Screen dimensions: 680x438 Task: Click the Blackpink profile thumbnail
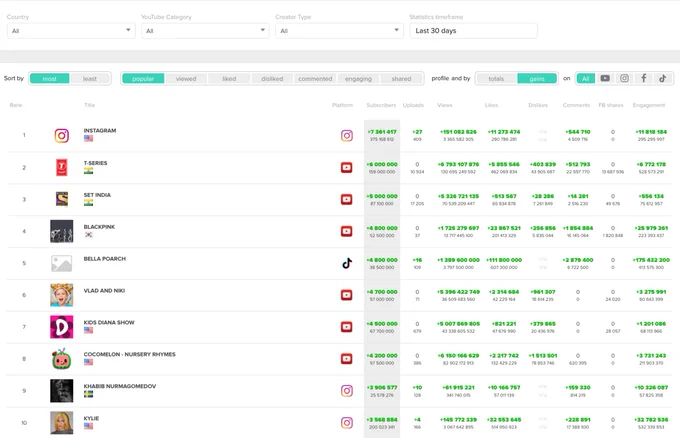(62, 231)
